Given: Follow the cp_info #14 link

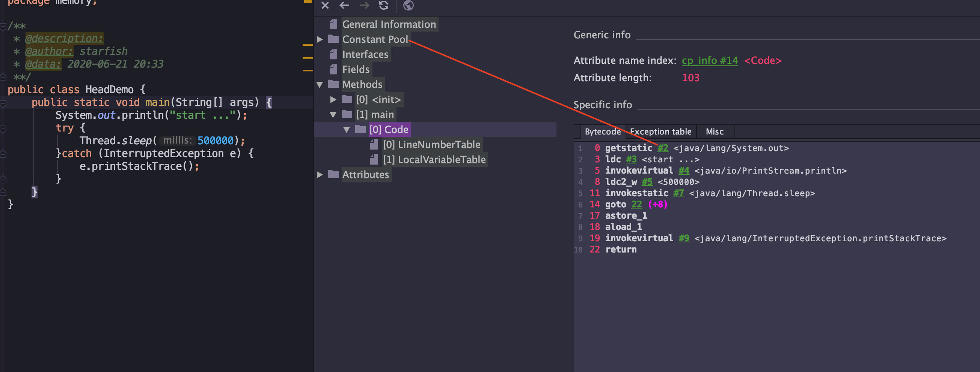Looking at the screenshot, I should click(x=710, y=60).
